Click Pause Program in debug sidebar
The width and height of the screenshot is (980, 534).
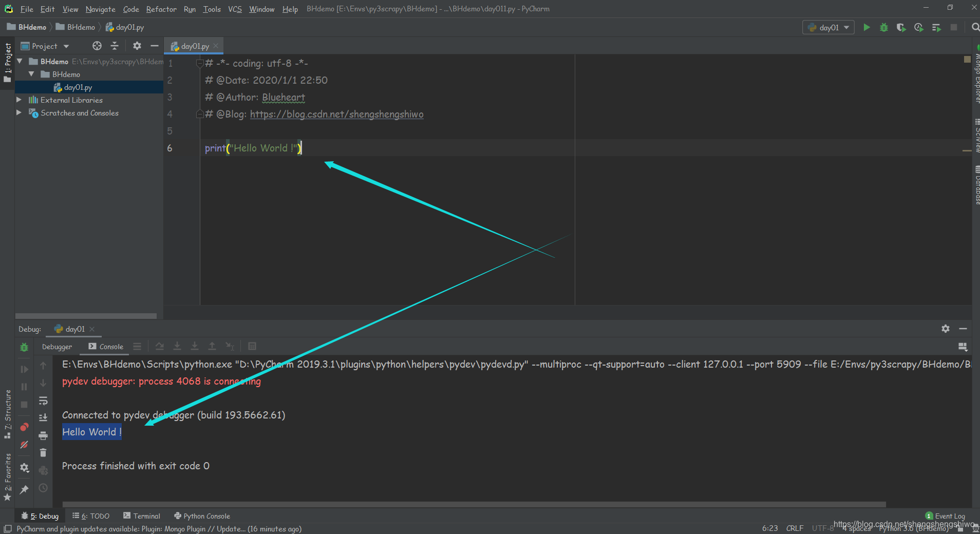(24, 387)
